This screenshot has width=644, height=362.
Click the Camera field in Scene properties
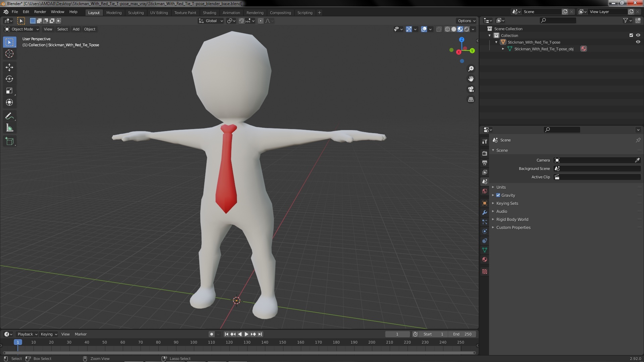tap(597, 160)
